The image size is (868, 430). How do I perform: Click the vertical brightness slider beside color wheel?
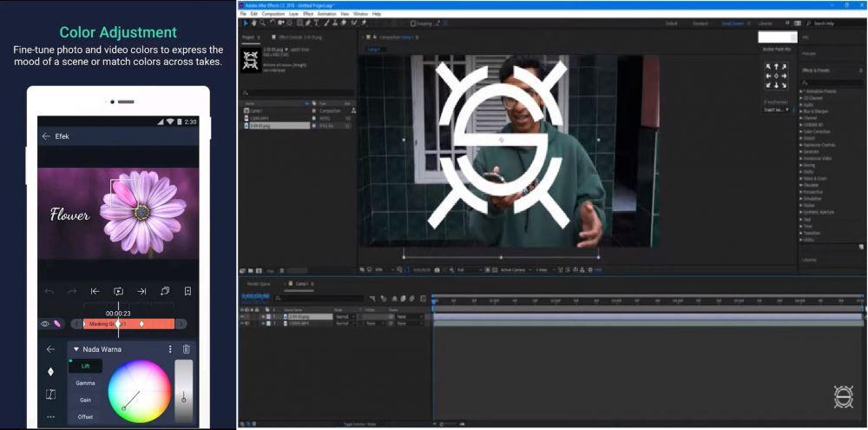point(184,391)
